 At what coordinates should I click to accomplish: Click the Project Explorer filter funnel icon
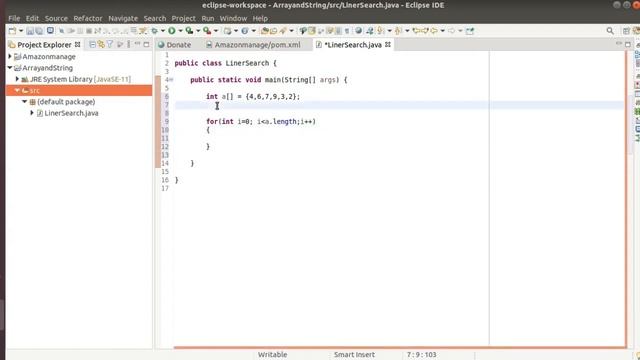click(x=110, y=44)
